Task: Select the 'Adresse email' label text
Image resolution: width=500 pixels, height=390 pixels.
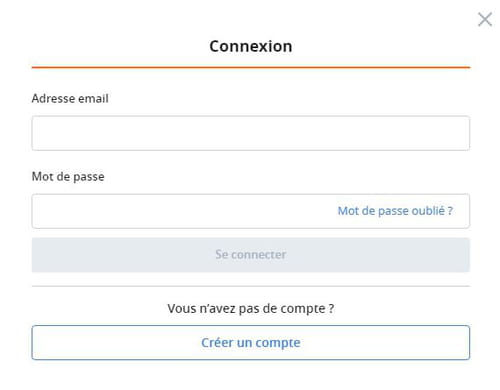Action: click(70, 98)
